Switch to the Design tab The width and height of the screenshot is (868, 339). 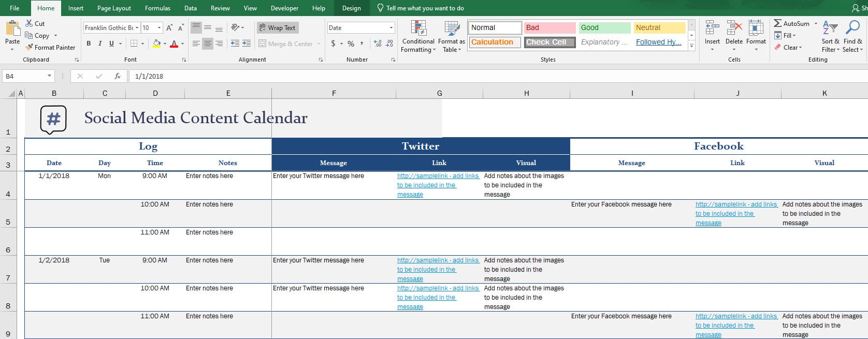click(x=352, y=8)
